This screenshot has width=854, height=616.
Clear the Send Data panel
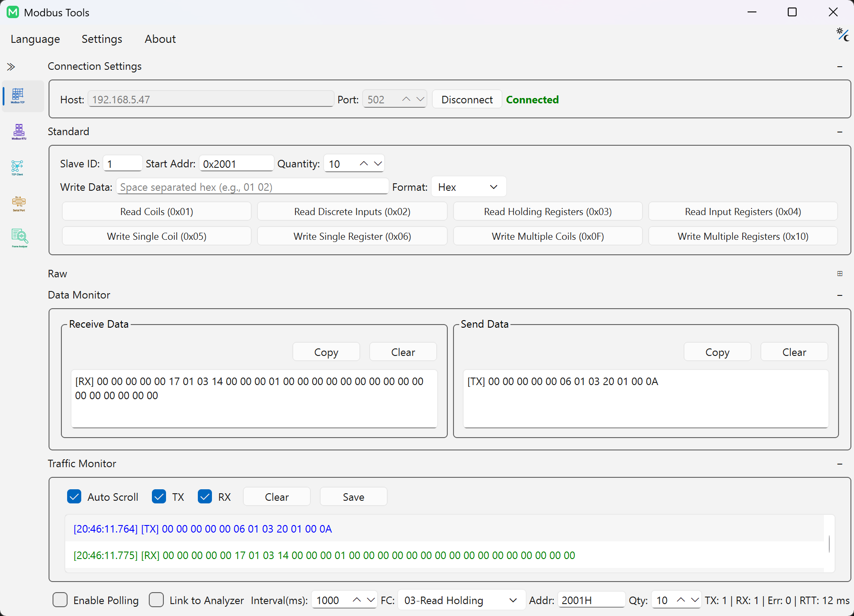(x=794, y=352)
